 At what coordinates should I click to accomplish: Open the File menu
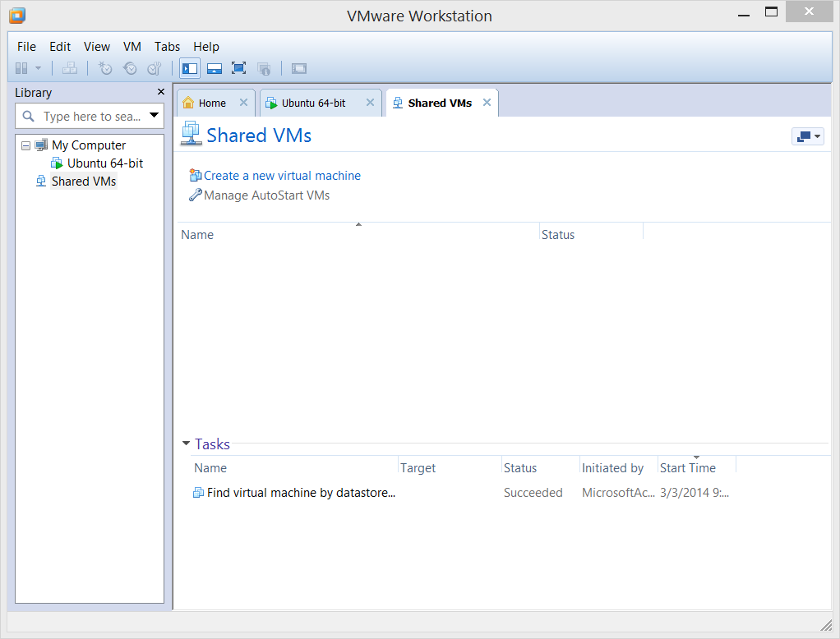point(26,47)
